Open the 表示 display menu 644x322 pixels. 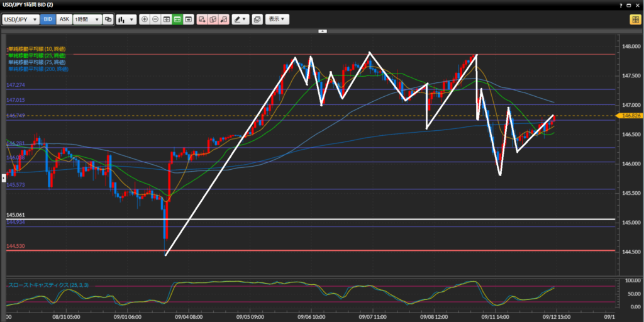(277, 19)
